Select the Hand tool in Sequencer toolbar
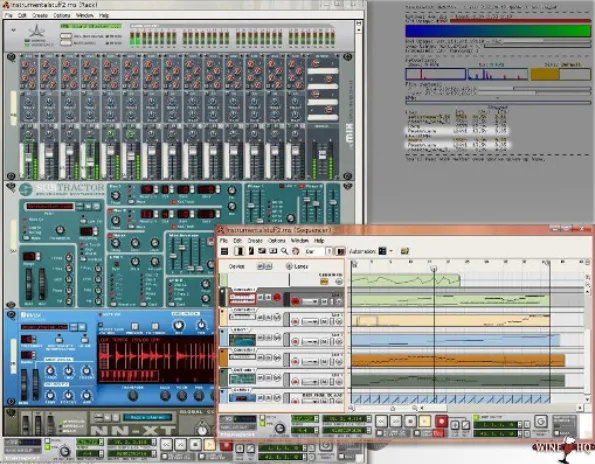This screenshot has width=595, height=464. pyautogui.click(x=296, y=251)
